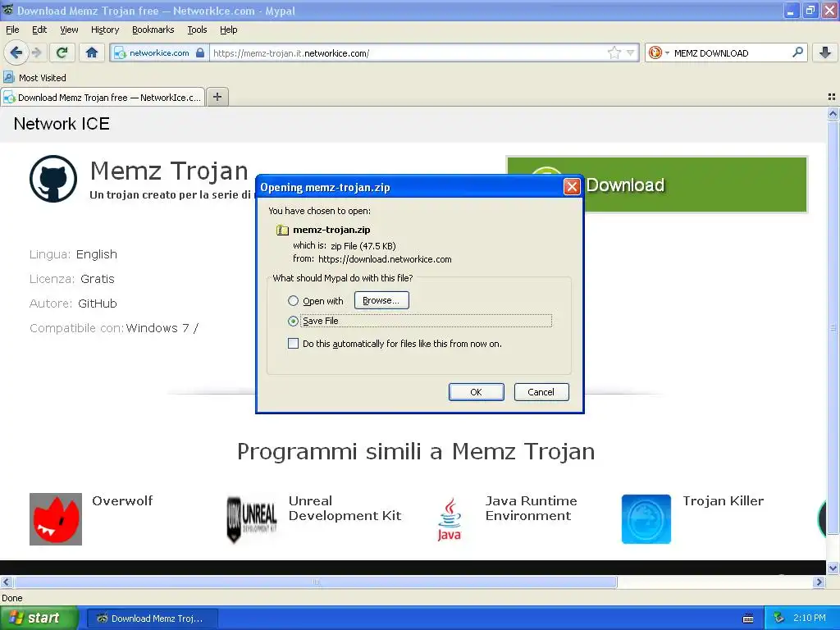Open the Help menu

click(x=228, y=30)
